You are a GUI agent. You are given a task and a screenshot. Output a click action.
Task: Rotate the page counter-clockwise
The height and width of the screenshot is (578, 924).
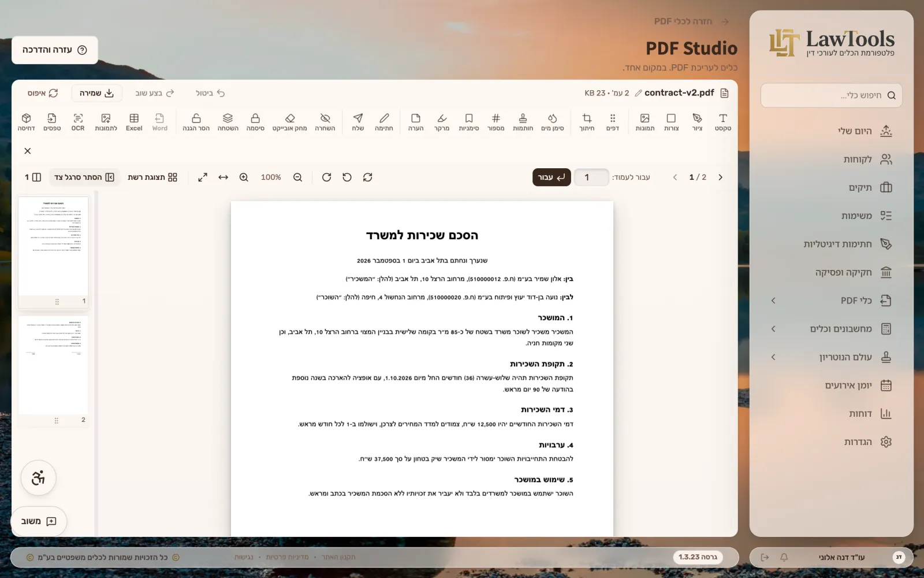pos(347,177)
